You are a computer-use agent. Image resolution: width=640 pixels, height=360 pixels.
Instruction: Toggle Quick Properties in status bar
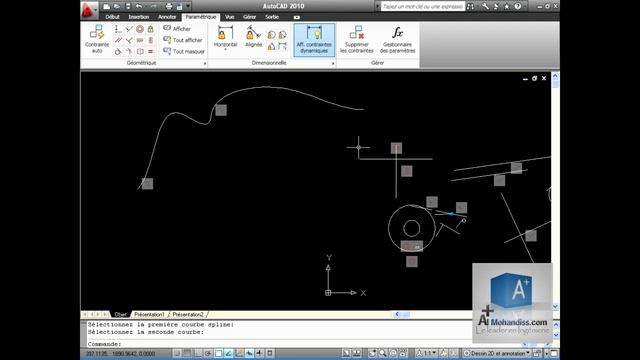270,353
